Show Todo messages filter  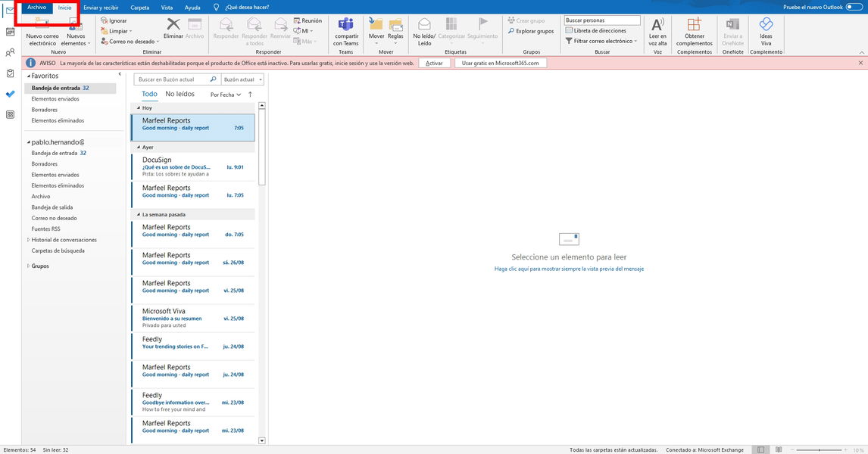click(149, 94)
